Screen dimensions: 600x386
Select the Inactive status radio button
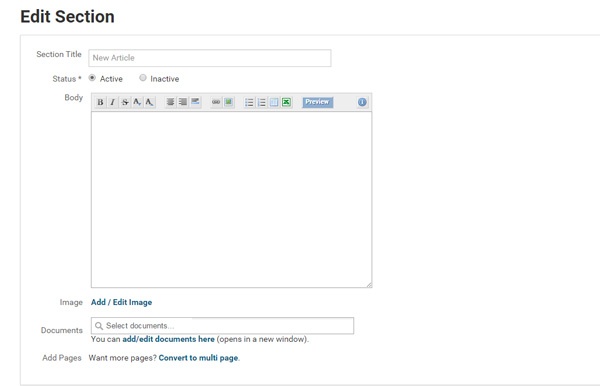pyautogui.click(x=143, y=78)
